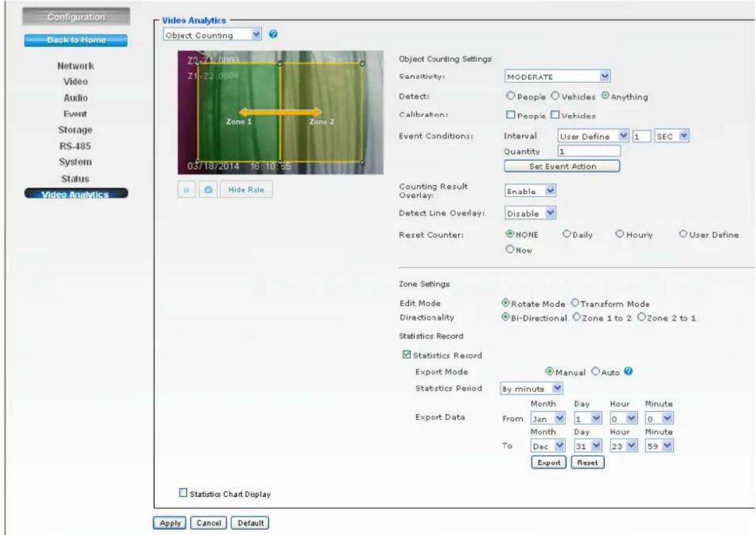Image resolution: width=756 pixels, height=535 pixels.
Task: Open Video in sidebar menu
Action: (x=76, y=81)
